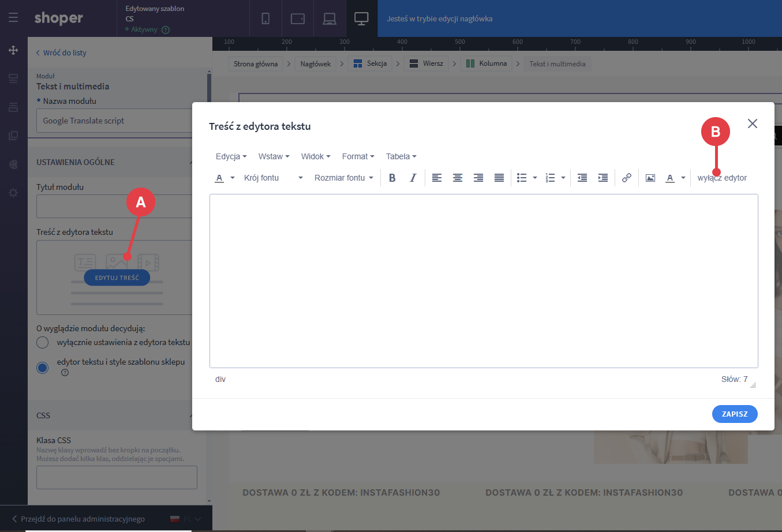Increase indent of the paragraph
The height and width of the screenshot is (532, 782).
(603, 178)
